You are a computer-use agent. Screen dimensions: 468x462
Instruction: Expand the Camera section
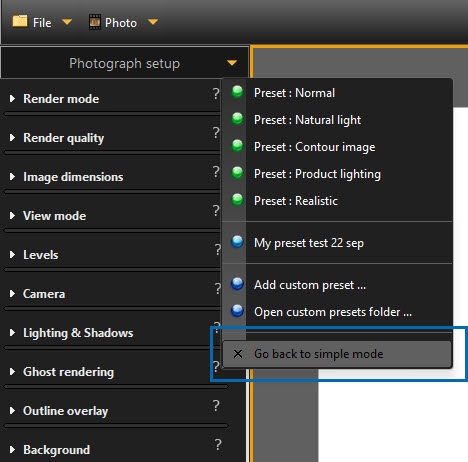(x=12, y=294)
